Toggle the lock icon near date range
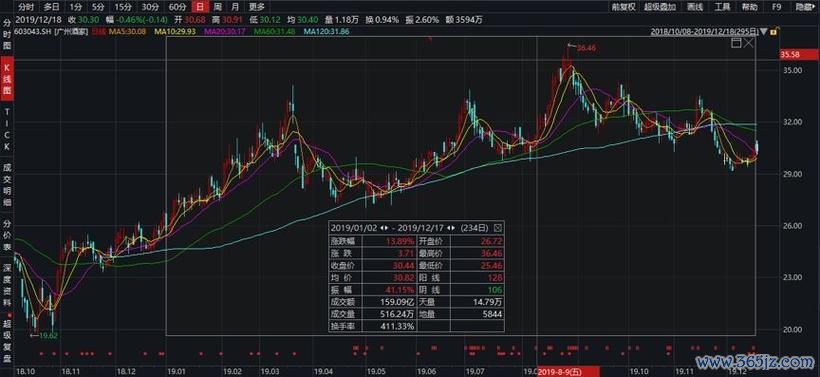Viewport: 820px width, 377px height. [x=774, y=31]
